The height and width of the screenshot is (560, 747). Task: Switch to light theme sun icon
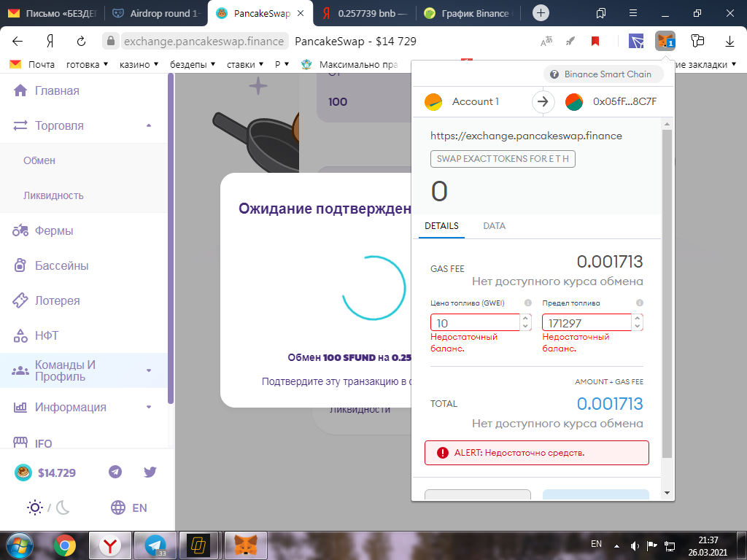(35, 507)
